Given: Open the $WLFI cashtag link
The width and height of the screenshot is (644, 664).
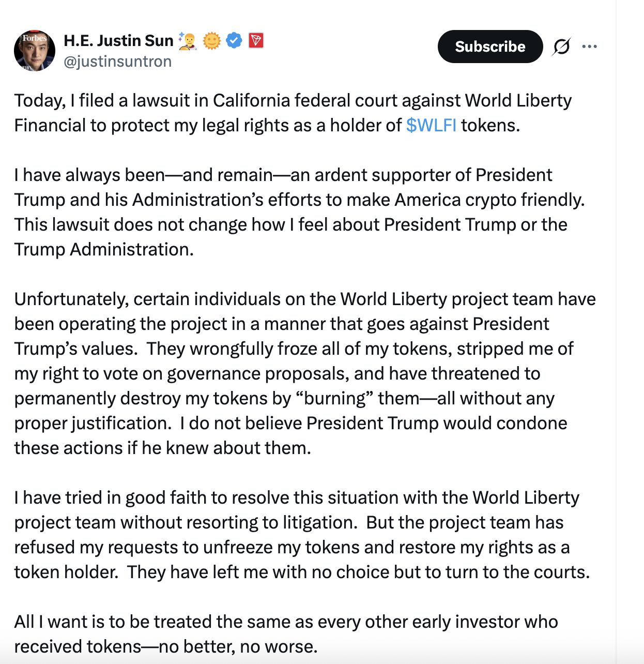Looking at the screenshot, I should pyautogui.click(x=431, y=125).
